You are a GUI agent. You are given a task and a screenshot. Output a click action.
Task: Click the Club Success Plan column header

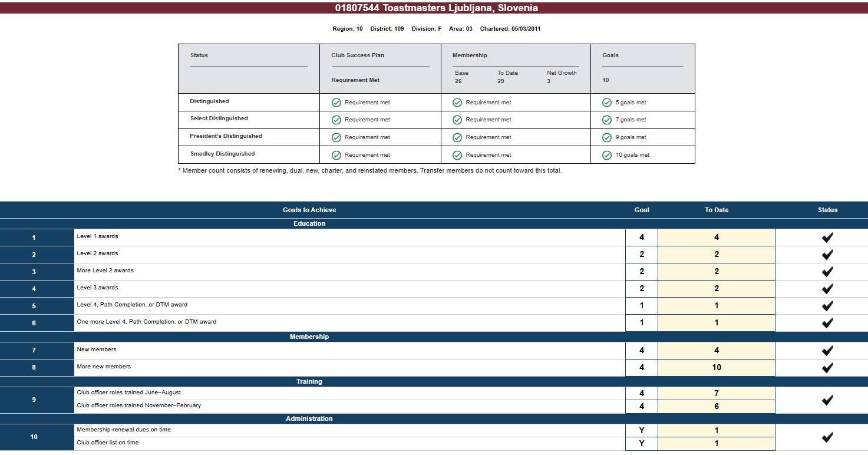click(358, 55)
